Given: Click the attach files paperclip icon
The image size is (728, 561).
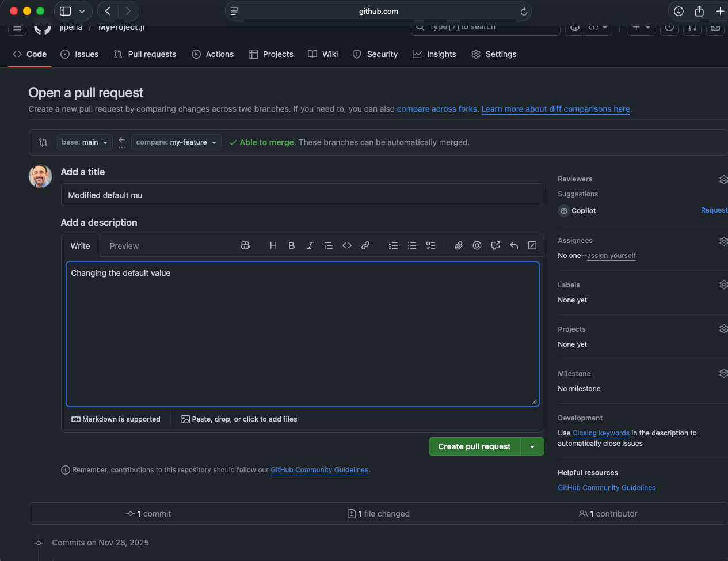Looking at the screenshot, I should pos(459,245).
